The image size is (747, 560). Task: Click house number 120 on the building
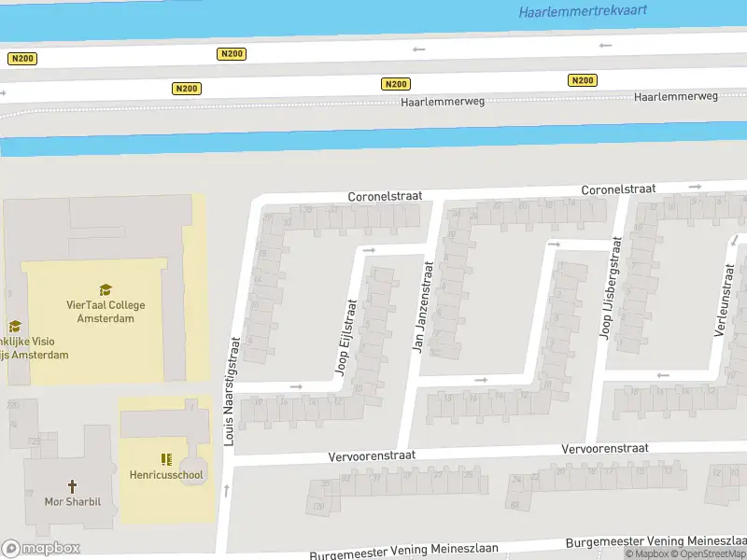(x=319, y=507)
